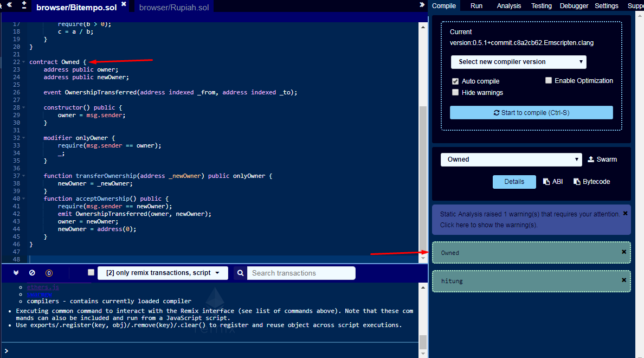Place cursor on line 48 in editor
The height and width of the screenshot is (358, 644).
(224, 259)
